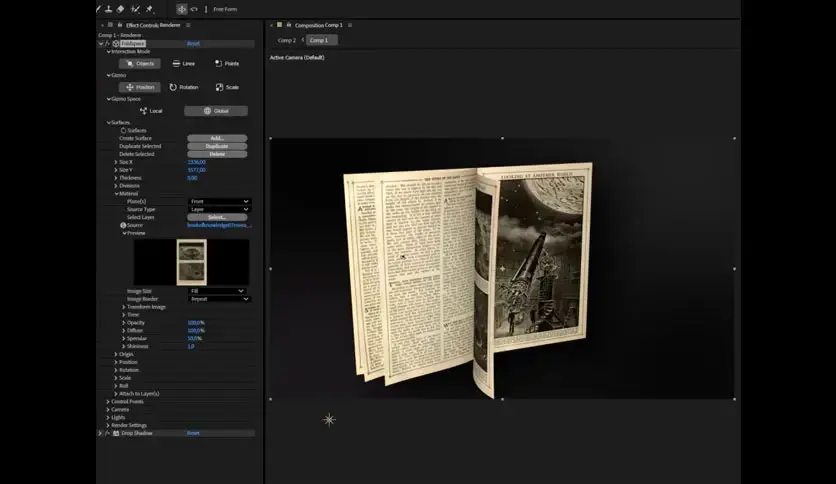The width and height of the screenshot is (836, 484).
Task: Choose Objects interaction mode
Action: coord(140,63)
